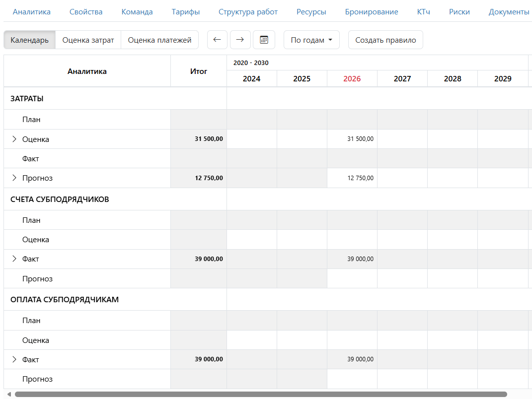Expand the Прогноз row under ЗАТРАТЫ

[14, 178]
